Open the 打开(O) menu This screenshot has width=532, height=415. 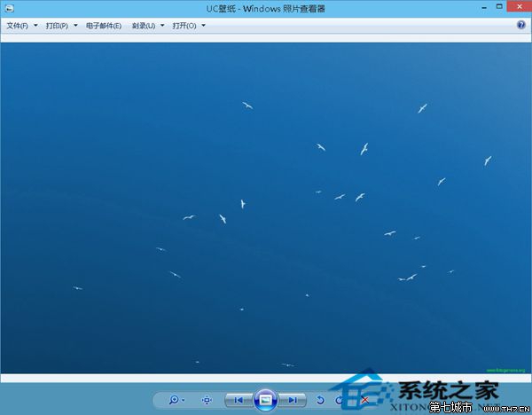coord(184,26)
